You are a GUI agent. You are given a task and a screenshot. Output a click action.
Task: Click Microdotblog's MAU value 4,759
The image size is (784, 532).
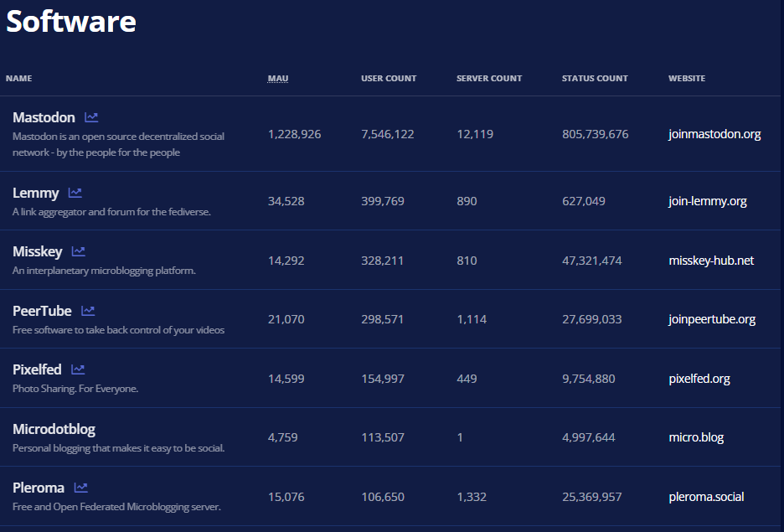[x=282, y=437]
